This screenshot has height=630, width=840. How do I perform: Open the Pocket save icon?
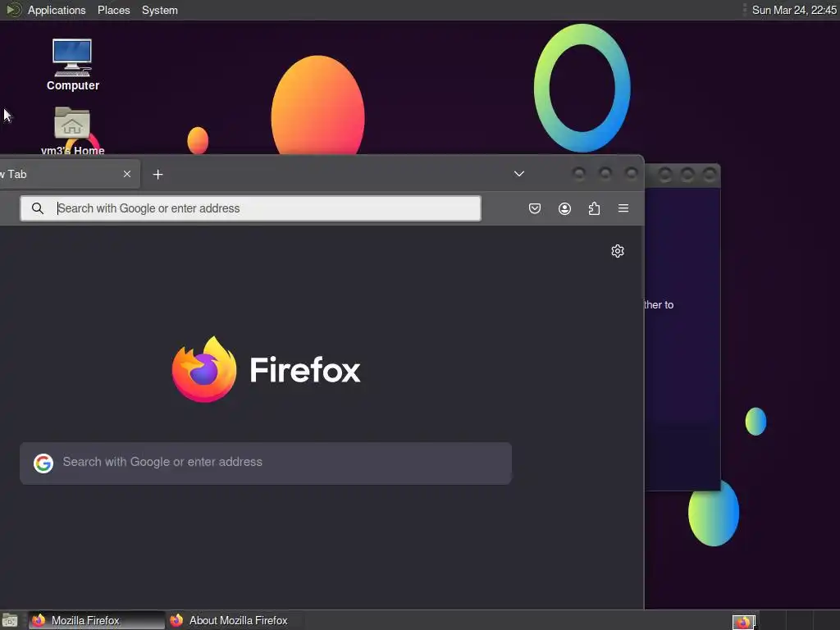pos(534,208)
